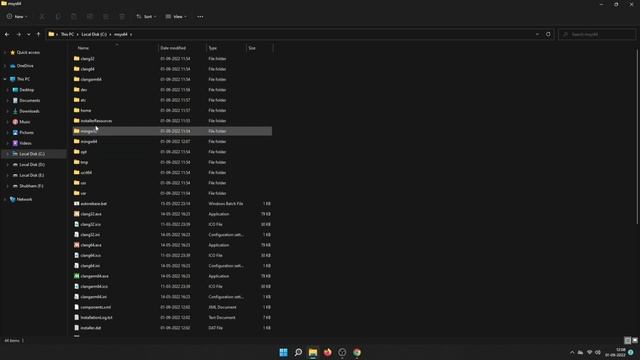The image size is (640, 360).
Task: Select Music in navigation pane
Action: click(x=24, y=122)
